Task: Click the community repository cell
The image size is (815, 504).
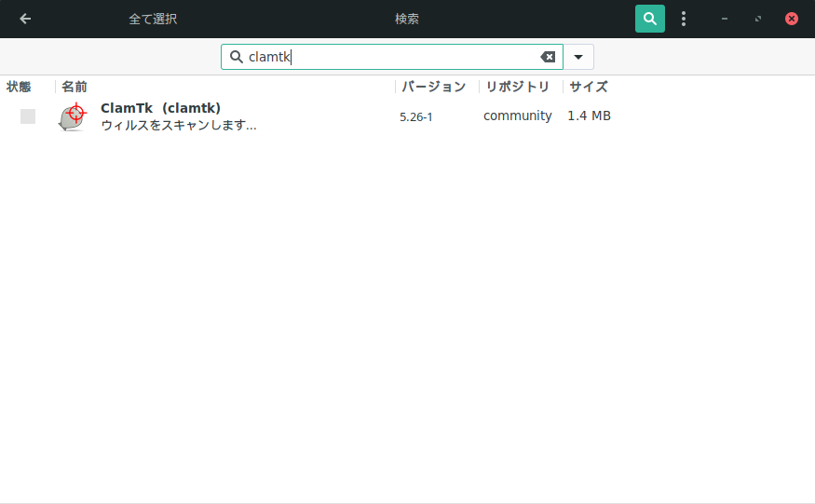Action: [x=518, y=116]
